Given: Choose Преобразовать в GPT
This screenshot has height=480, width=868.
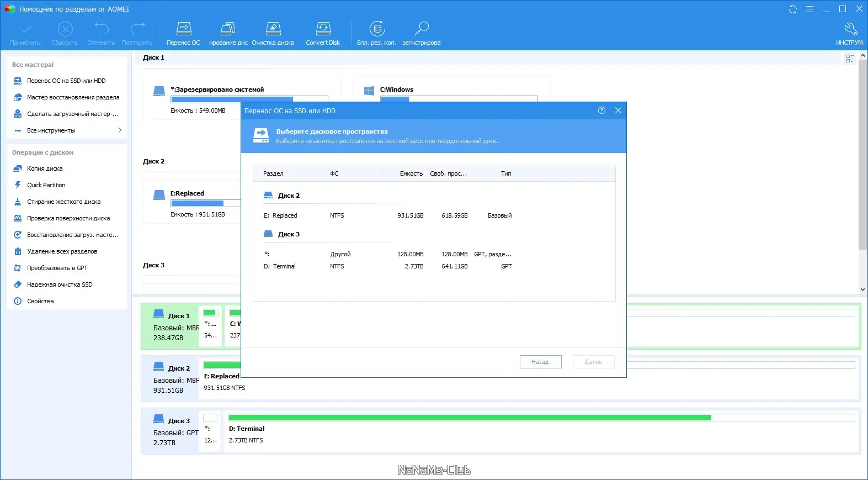Looking at the screenshot, I should (x=66, y=268).
